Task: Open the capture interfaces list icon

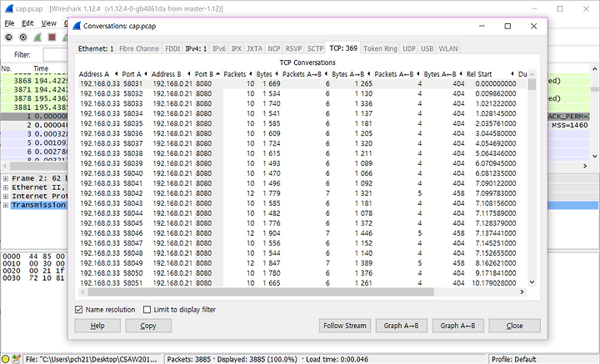Action: (x=9, y=37)
